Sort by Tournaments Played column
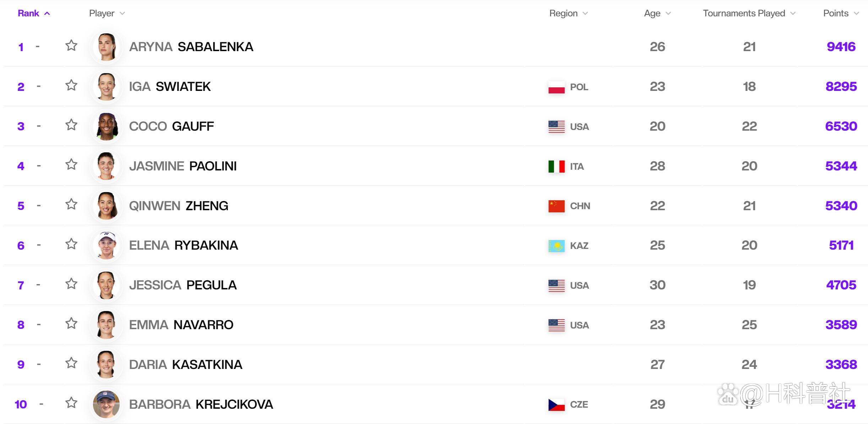 (x=744, y=13)
